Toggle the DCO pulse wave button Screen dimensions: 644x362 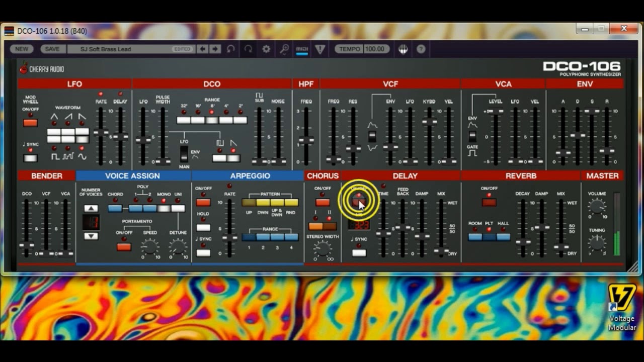[x=219, y=158]
